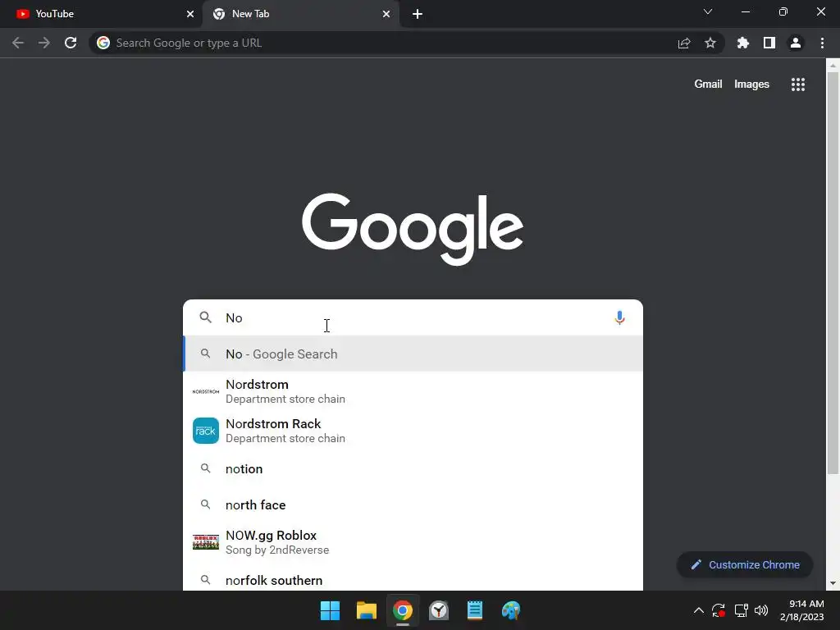Open the Extensions puzzle icon
This screenshot has height=630, width=840.
743,43
